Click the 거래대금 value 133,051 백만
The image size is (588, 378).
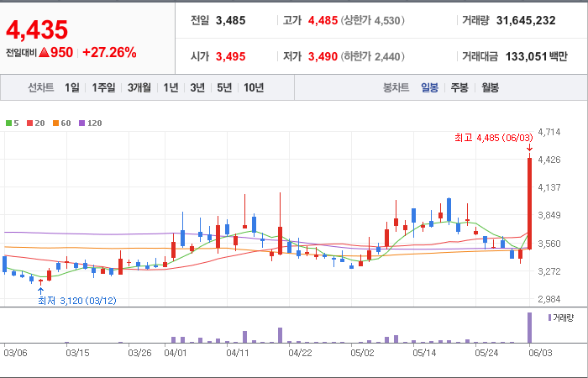536,56
